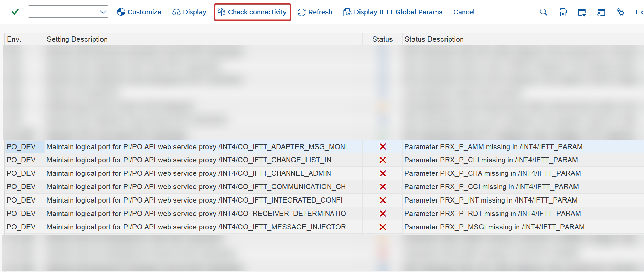644x272 pixels.
Task: Select 'Parameter PRX_P_INT missing' status text
Action: click(x=491, y=200)
